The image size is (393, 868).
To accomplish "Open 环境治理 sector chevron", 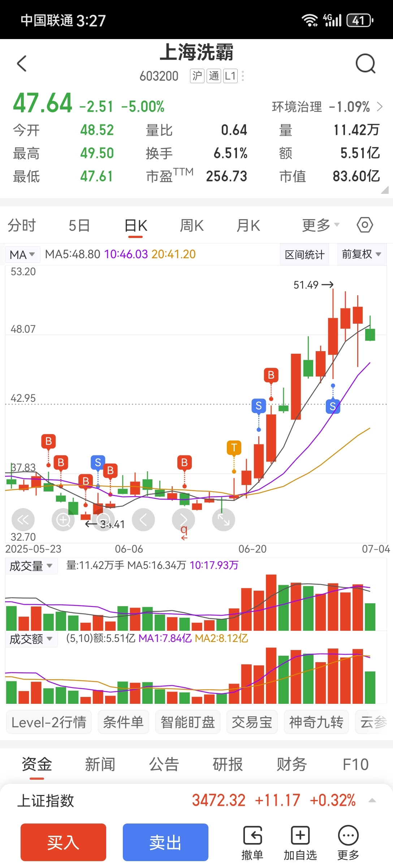I will click(x=380, y=107).
